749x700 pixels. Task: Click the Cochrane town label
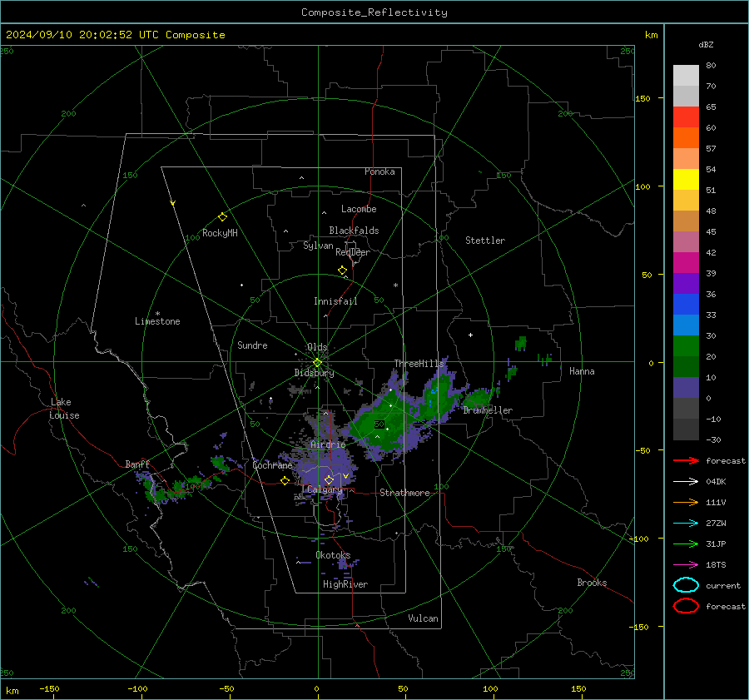pos(272,465)
